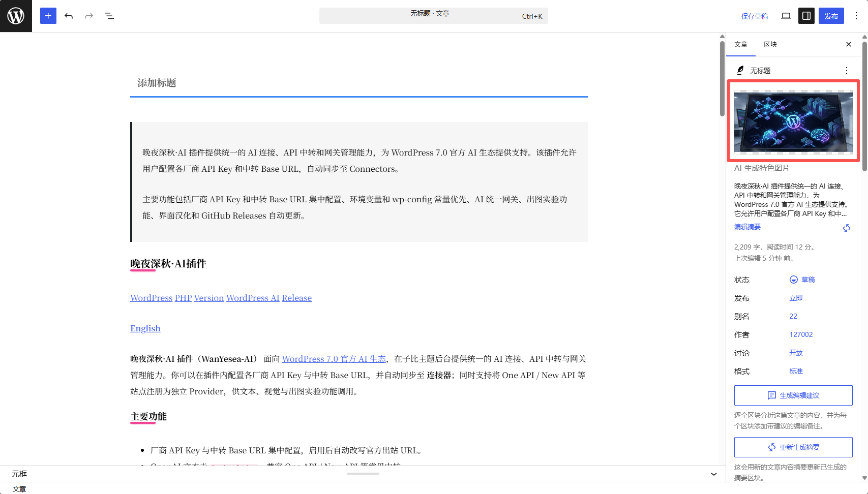Click the 重新生成摘要 button
The width and height of the screenshot is (868, 494).
click(x=793, y=447)
